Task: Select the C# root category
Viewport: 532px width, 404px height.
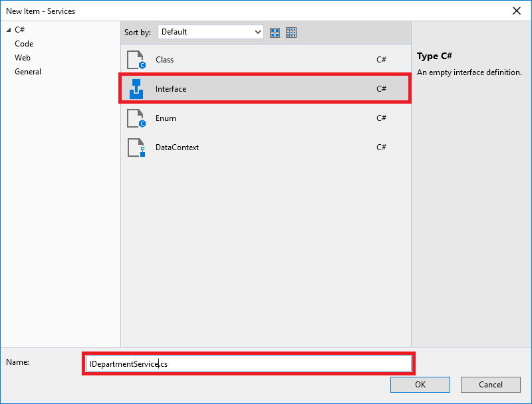Action: pos(19,30)
